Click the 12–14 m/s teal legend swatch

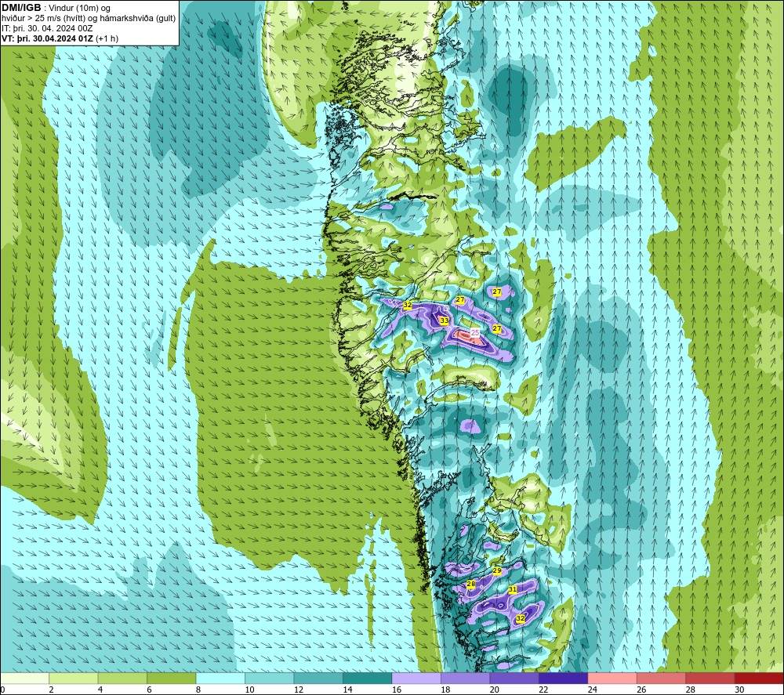tap(318, 678)
